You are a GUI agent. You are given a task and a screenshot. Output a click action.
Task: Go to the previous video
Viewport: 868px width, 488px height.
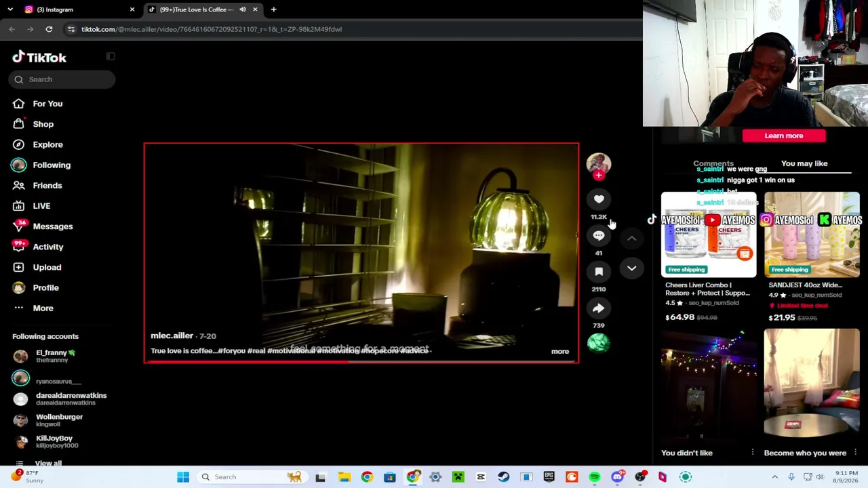click(x=631, y=238)
